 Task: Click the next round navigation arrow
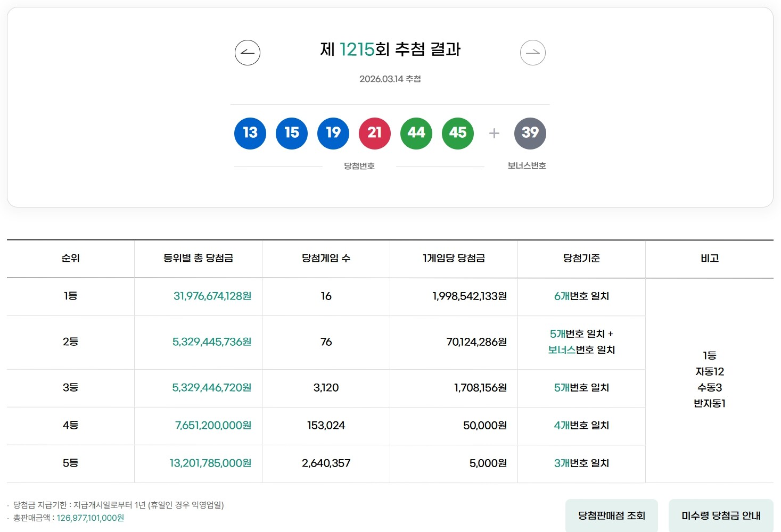(533, 52)
